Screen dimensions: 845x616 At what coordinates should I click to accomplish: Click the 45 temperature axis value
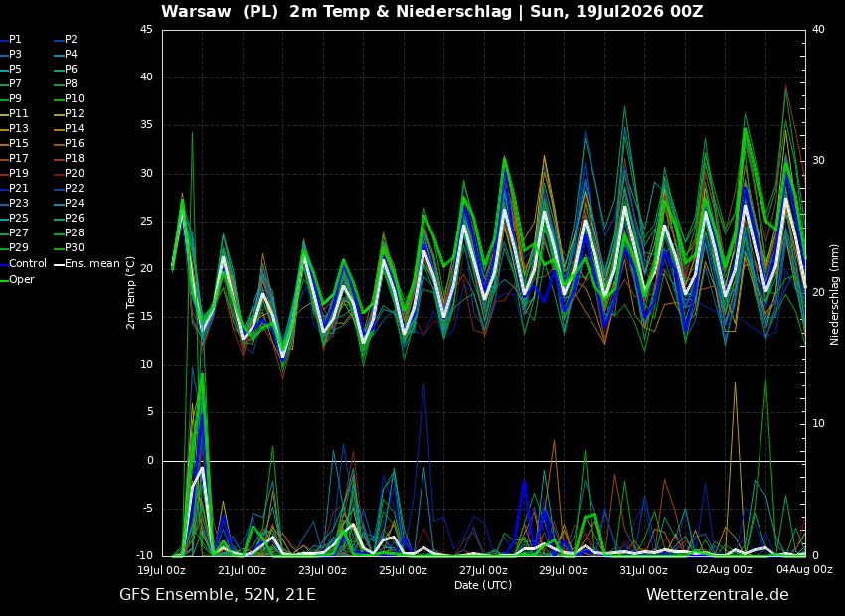(x=146, y=29)
